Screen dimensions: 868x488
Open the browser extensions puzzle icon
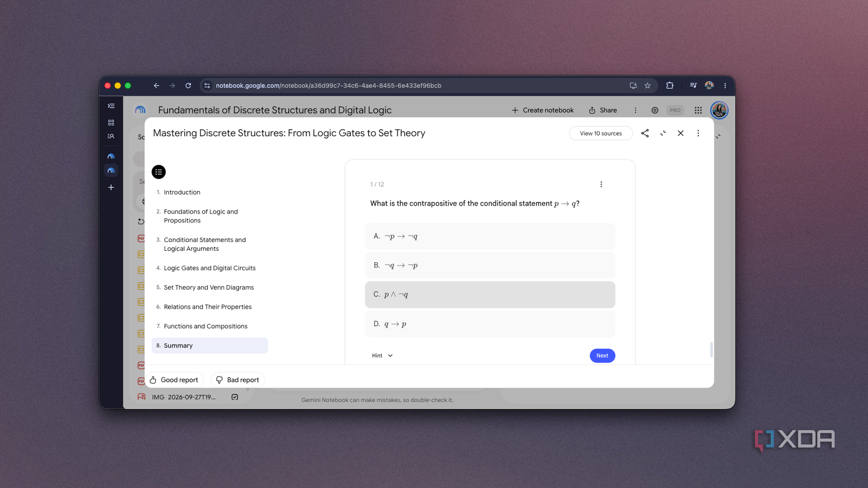tap(670, 86)
